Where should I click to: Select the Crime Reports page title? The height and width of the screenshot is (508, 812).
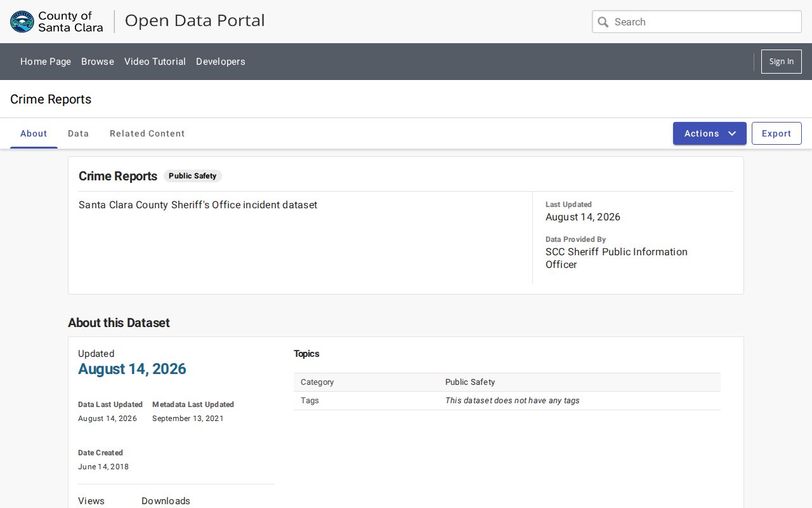coord(51,99)
